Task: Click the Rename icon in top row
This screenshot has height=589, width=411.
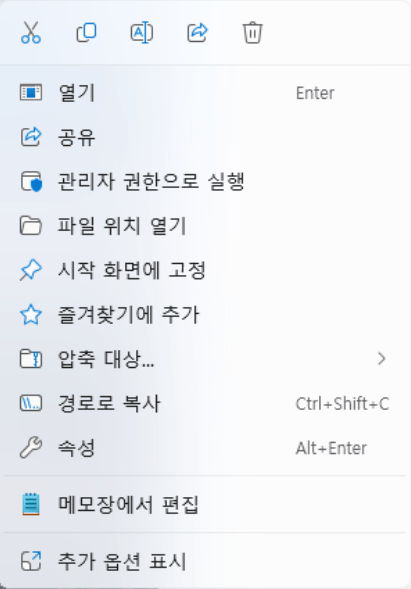Action: coord(142,33)
